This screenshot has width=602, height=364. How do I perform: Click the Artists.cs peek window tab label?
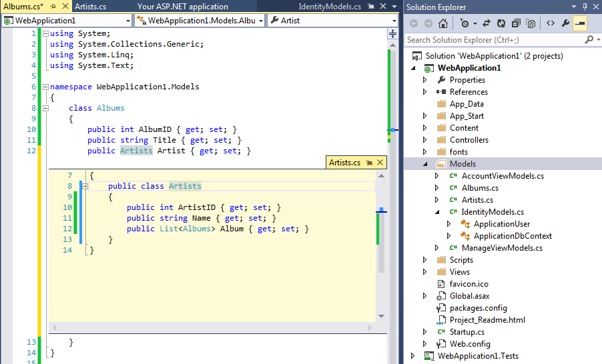(345, 163)
